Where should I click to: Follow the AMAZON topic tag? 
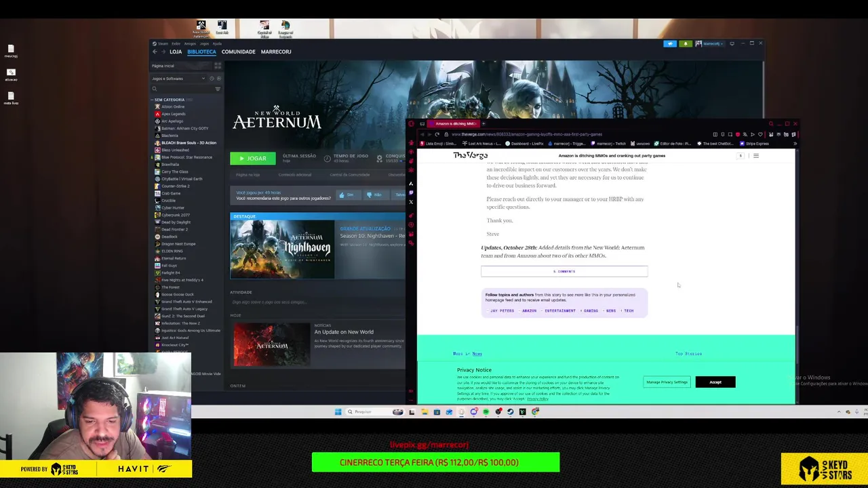tap(528, 311)
